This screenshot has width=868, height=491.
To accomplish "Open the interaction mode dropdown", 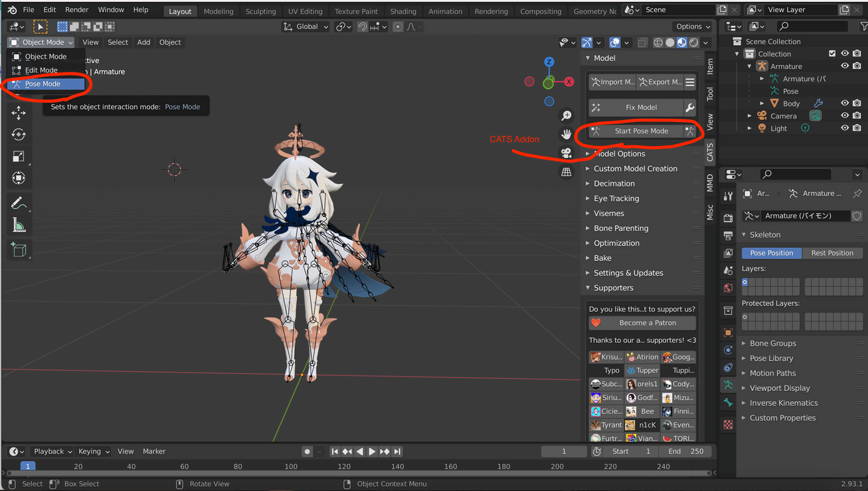I will 41,42.
